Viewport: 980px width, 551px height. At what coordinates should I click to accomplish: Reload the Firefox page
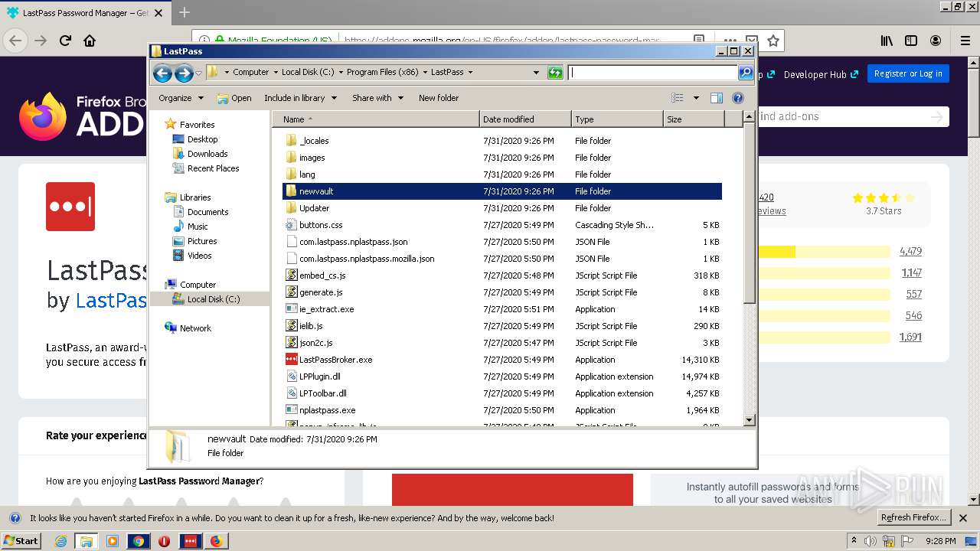tap(65, 41)
